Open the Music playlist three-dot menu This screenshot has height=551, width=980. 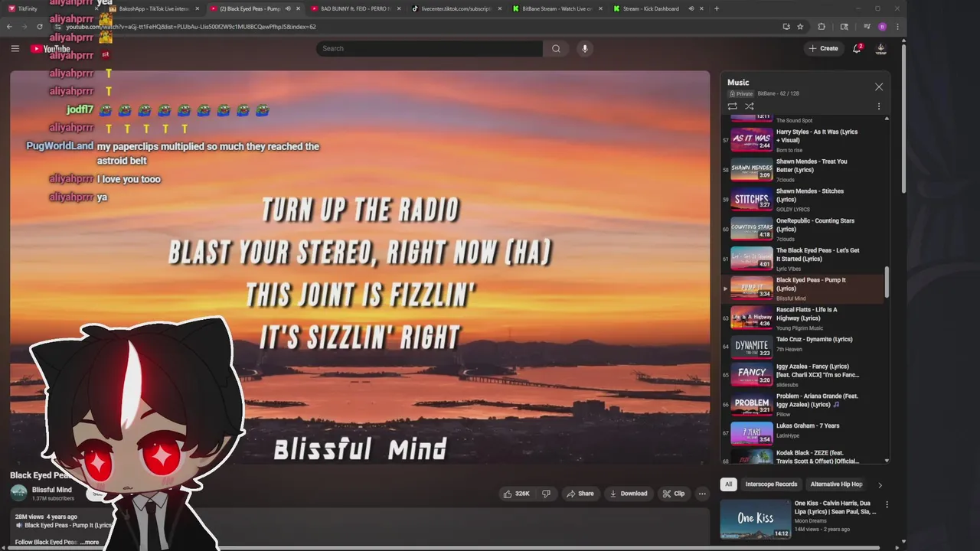[879, 106]
